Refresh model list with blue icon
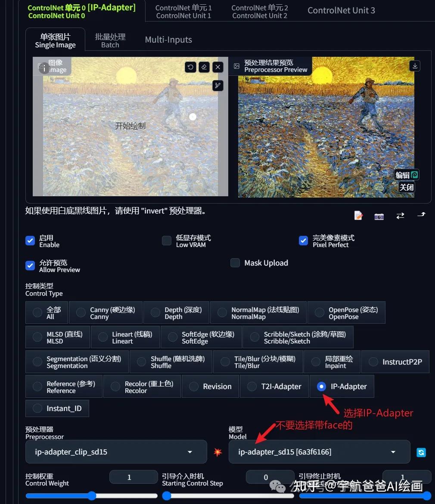435x504 pixels. [x=421, y=452]
